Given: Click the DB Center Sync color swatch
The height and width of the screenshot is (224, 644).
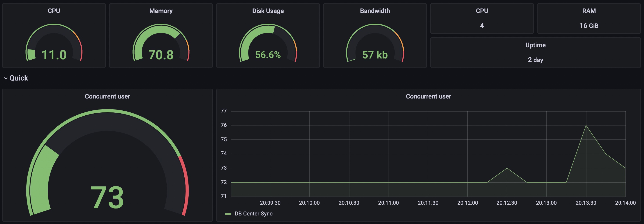Looking at the screenshot, I should coord(228,214).
